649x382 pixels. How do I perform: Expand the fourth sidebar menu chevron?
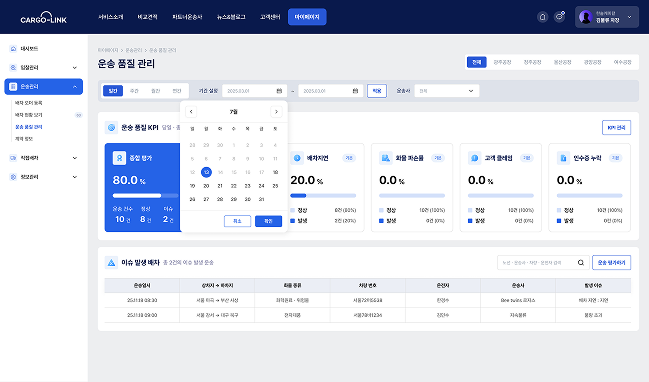(75, 158)
